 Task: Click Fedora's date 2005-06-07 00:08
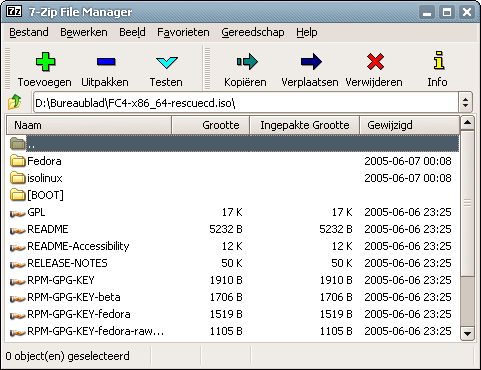pos(408,161)
